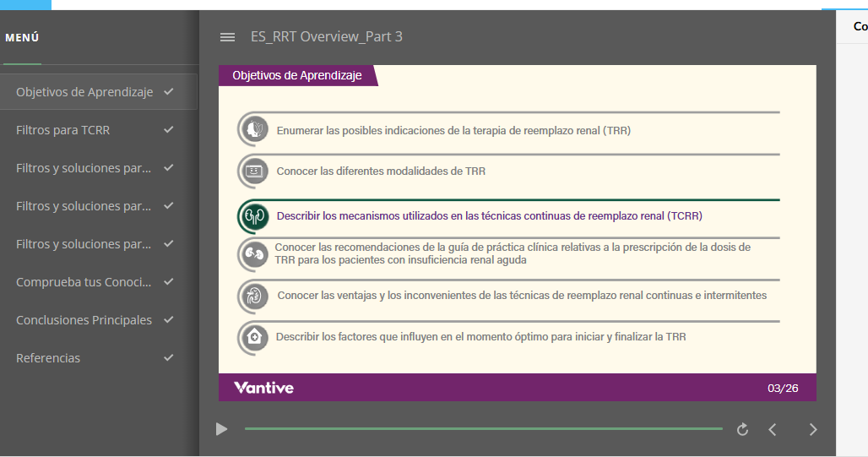Click the kidney icon for ventajas e inconvenientes
This screenshot has width=868, height=457.
tap(254, 296)
